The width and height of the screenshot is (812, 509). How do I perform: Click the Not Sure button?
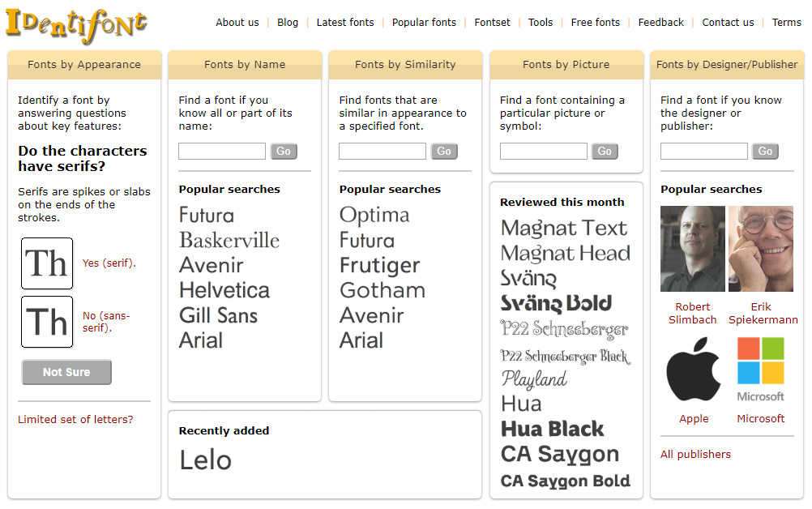coord(66,372)
